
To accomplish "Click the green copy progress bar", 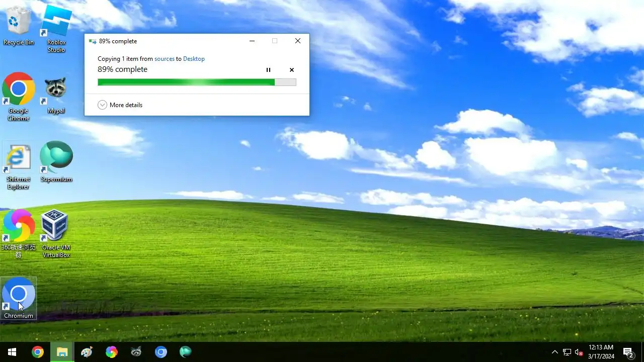I will 197,82.
